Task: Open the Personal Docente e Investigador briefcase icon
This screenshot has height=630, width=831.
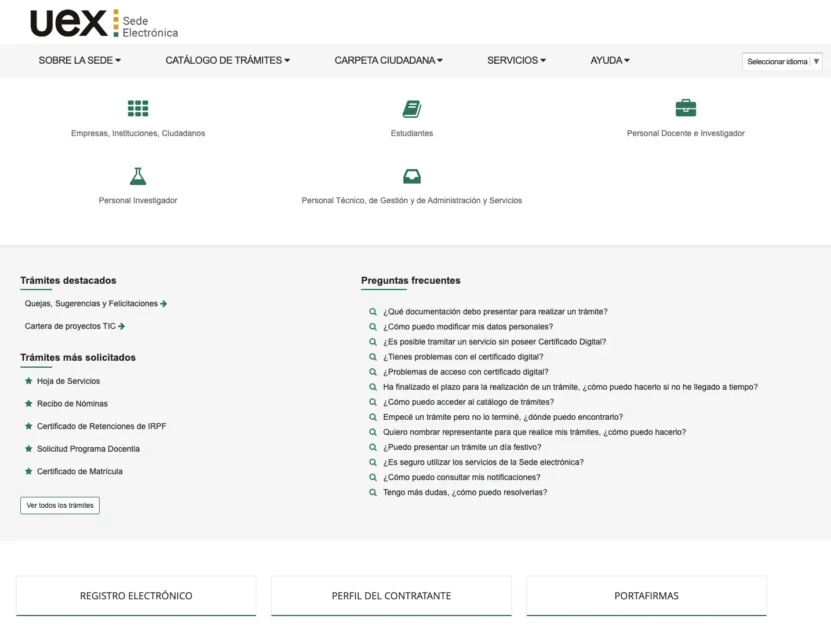Action: (686, 108)
